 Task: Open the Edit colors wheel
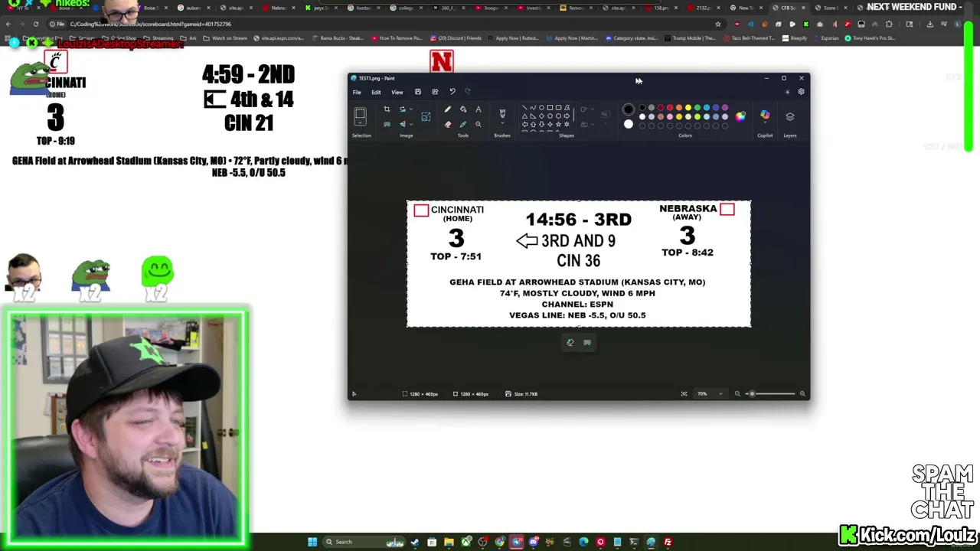[740, 116]
